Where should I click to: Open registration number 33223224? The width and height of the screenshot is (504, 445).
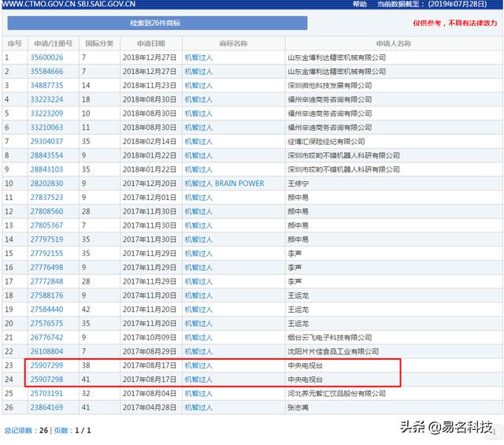tap(46, 99)
